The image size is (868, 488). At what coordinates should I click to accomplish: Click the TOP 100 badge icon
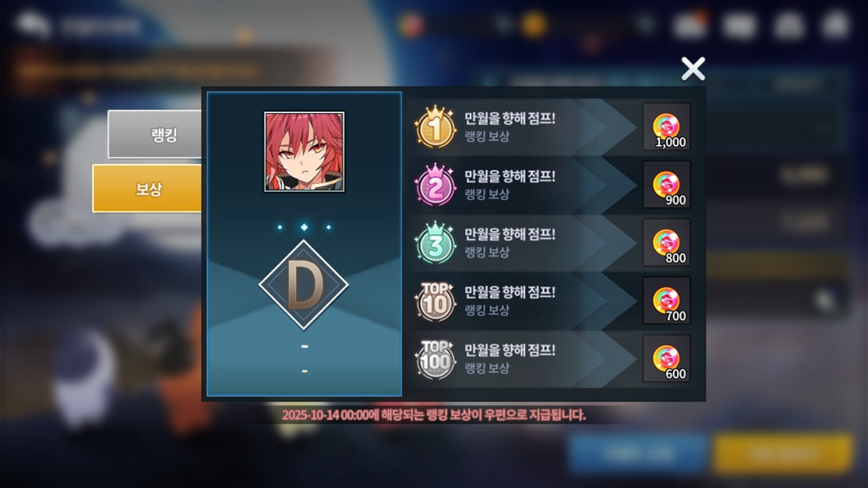click(x=435, y=360)
